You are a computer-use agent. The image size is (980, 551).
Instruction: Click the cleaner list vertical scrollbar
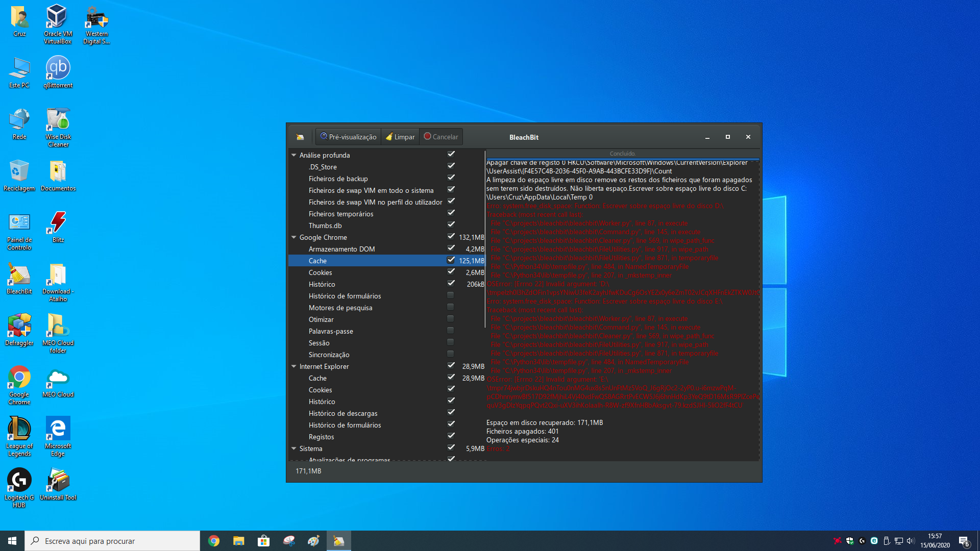tap(484, 239)
